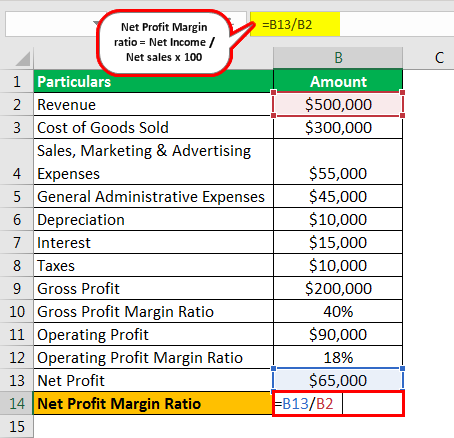Click the Depreciation label cell
This screenshot has width=454, height=438.
click(x=153, y=219)
